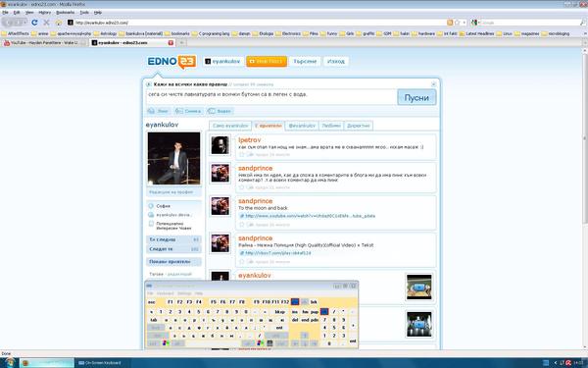
Task: Toggle the checkbox under sandprince's first post
Action: pos(241,187)
